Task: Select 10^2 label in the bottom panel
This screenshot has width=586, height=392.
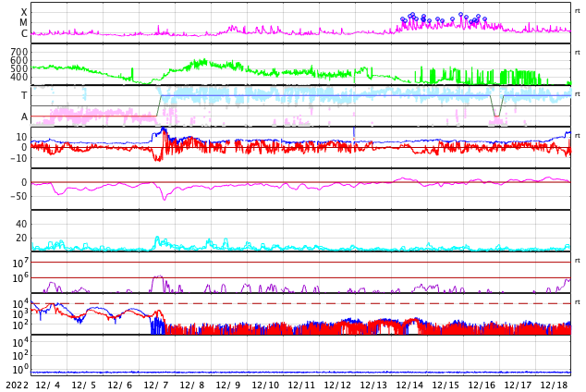Action: 20,355
